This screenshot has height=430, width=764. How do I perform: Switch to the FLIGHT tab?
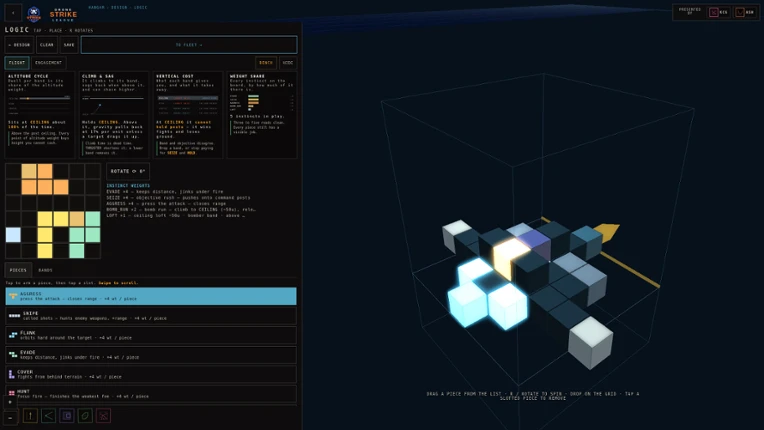17,63
